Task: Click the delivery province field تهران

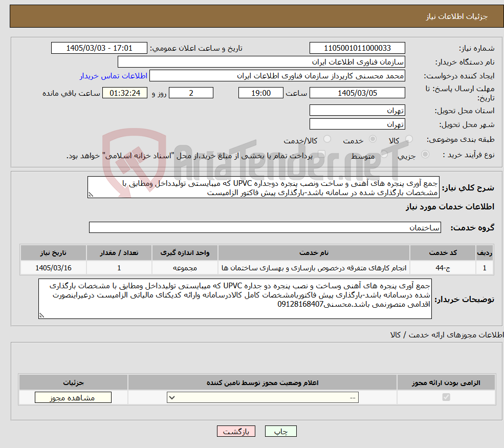Action: (x=357, y=110)
